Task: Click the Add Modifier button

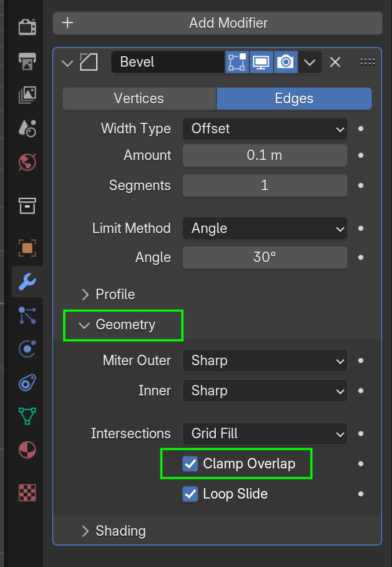Action: pos(218,23)
